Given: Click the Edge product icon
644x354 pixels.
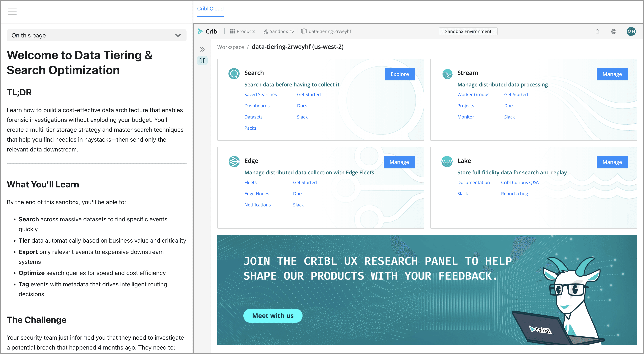Looking at the screenshot, I should (234, 162).
